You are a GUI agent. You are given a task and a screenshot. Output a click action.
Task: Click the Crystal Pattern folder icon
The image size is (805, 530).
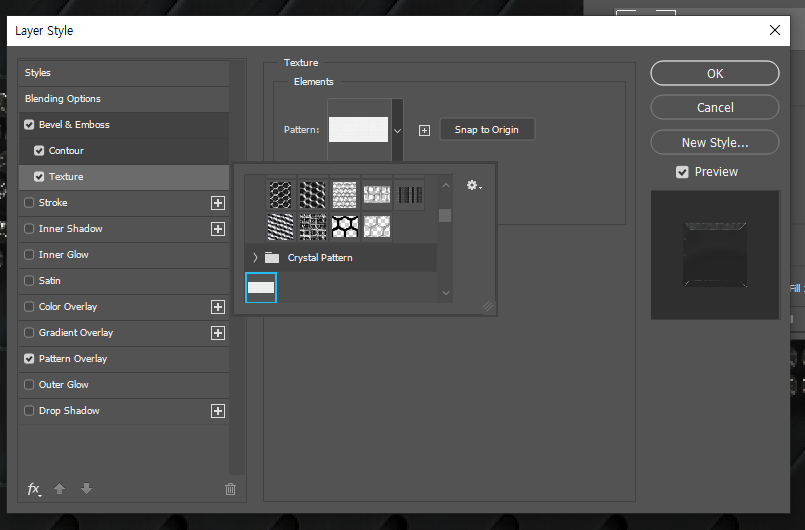click(x=272, y=258)
